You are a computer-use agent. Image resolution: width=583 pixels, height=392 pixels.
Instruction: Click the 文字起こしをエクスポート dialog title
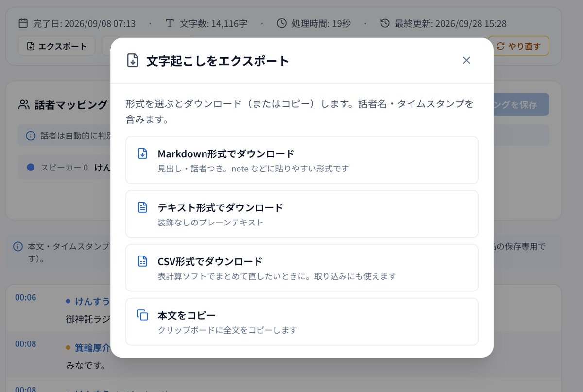[218, 61]
